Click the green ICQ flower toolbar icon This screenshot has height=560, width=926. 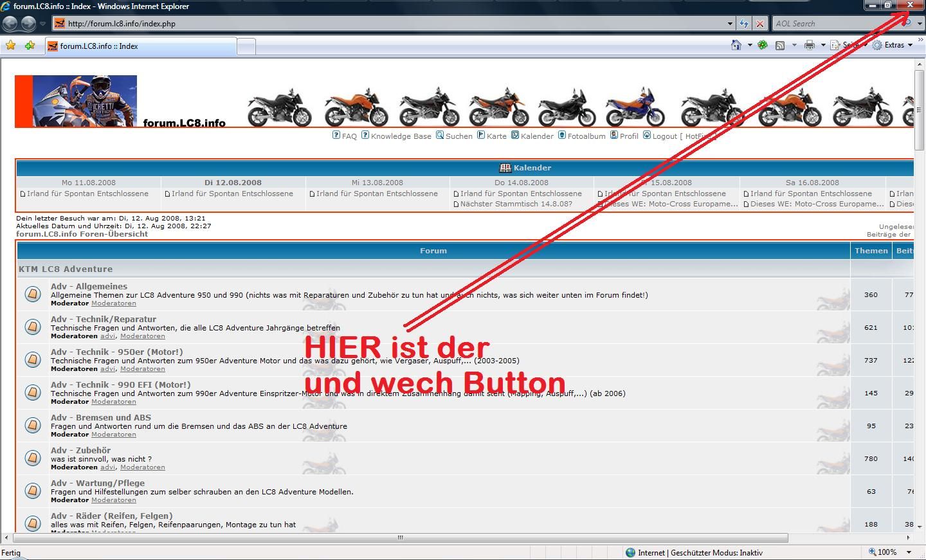click(x=763, y=45)
